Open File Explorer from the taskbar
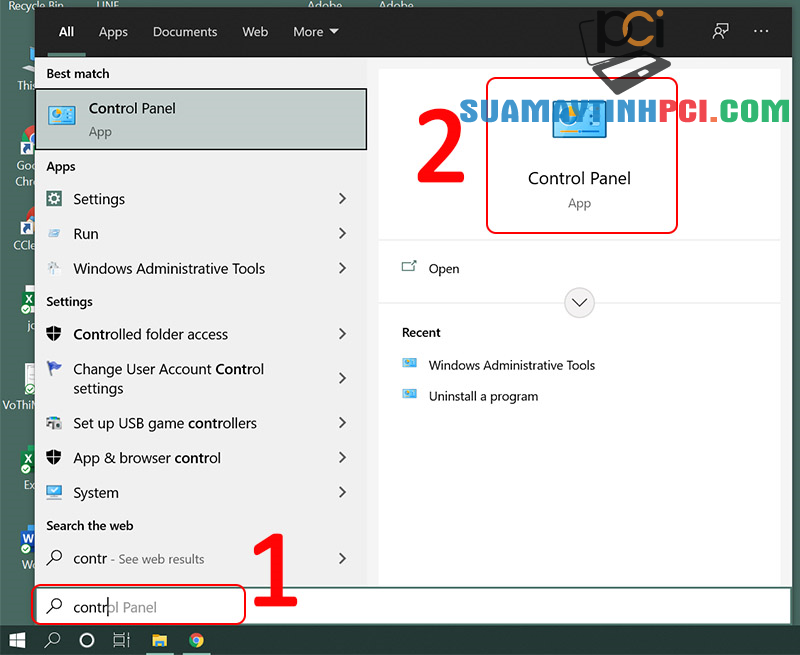The height and width of the screenshot is (655, 800). [x=159, y=640]
